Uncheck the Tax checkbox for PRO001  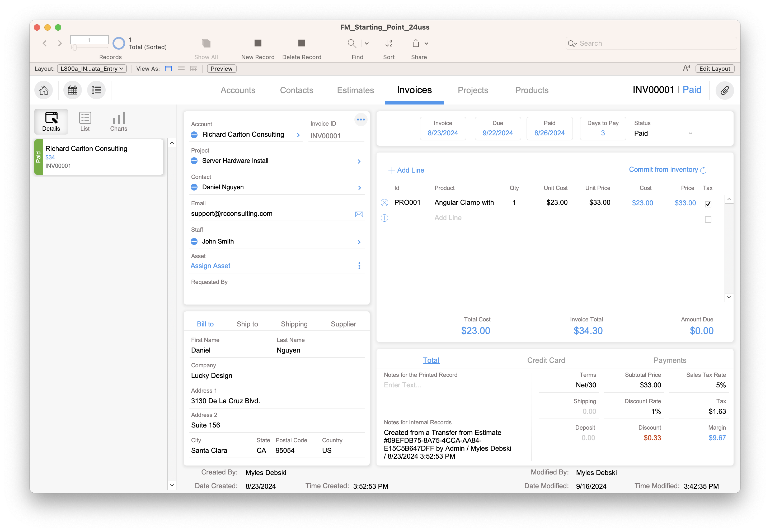(708, 204)
